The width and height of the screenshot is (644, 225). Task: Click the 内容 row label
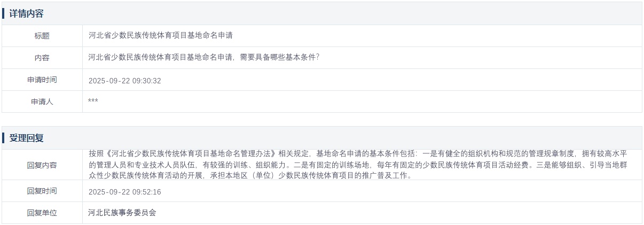[42, 58]
